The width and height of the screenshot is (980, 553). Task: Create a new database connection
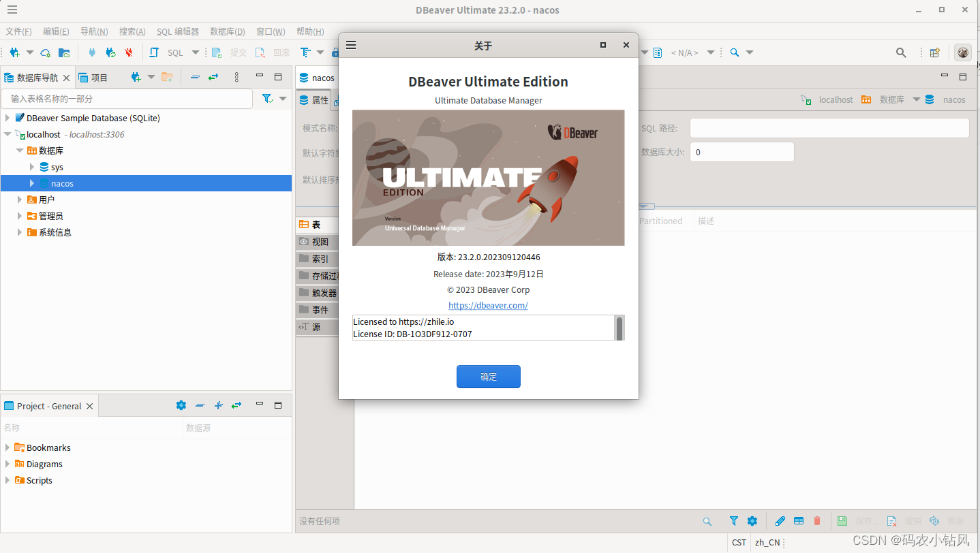coord(14,52)
